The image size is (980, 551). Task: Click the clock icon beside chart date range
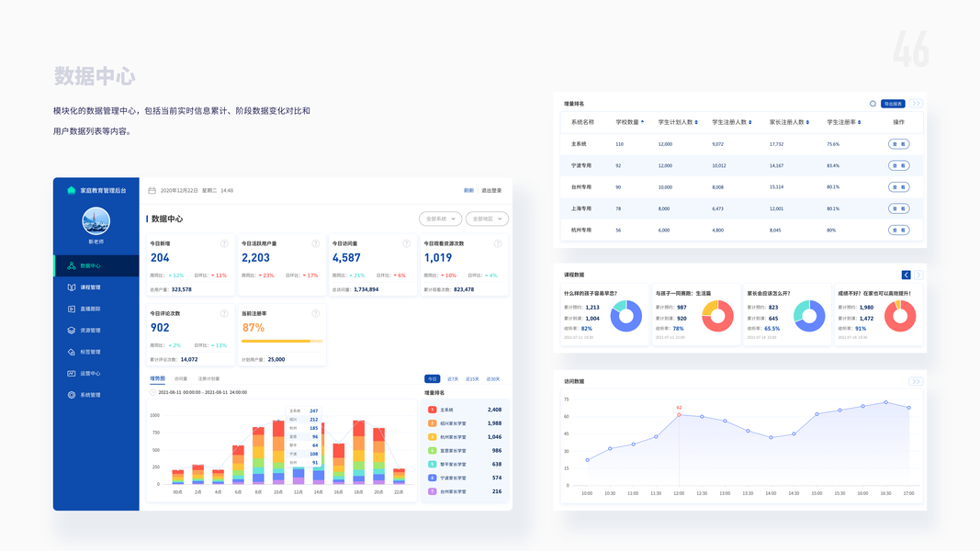click(152, 392)
